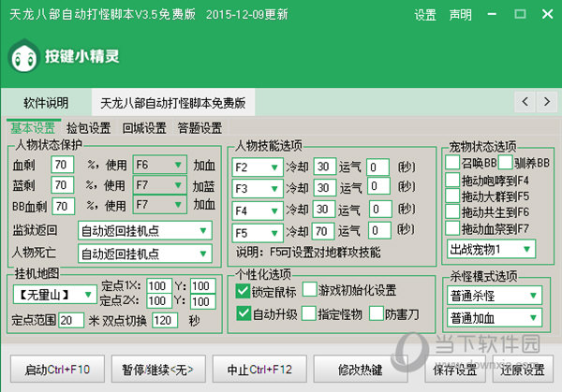This screenshot has height=392, width=562.
Task: Uncheck the 锁定鼠标 checkbox
Action: click(x=243, y=291)
